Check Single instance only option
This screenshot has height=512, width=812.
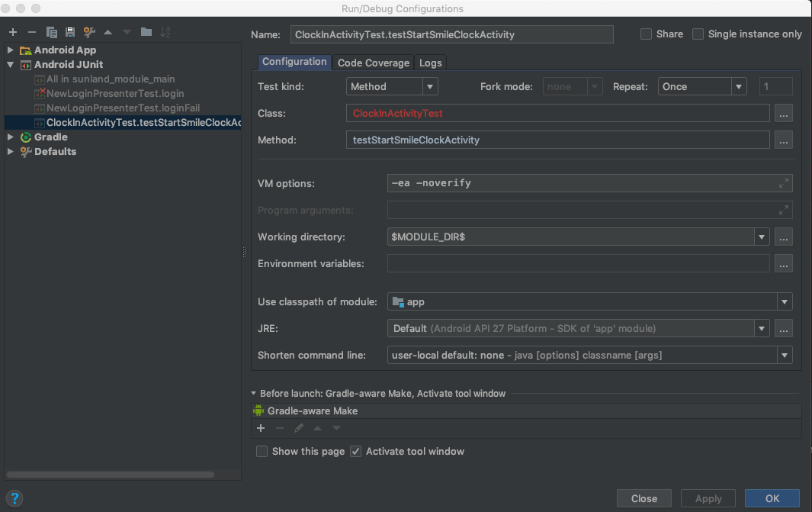[698, 34]
